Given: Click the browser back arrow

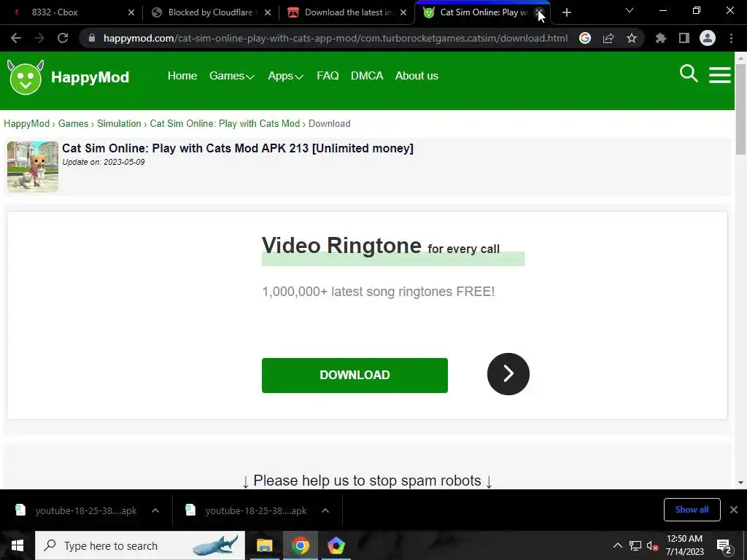Looking at the screenshot, I should tap(16, 38).
